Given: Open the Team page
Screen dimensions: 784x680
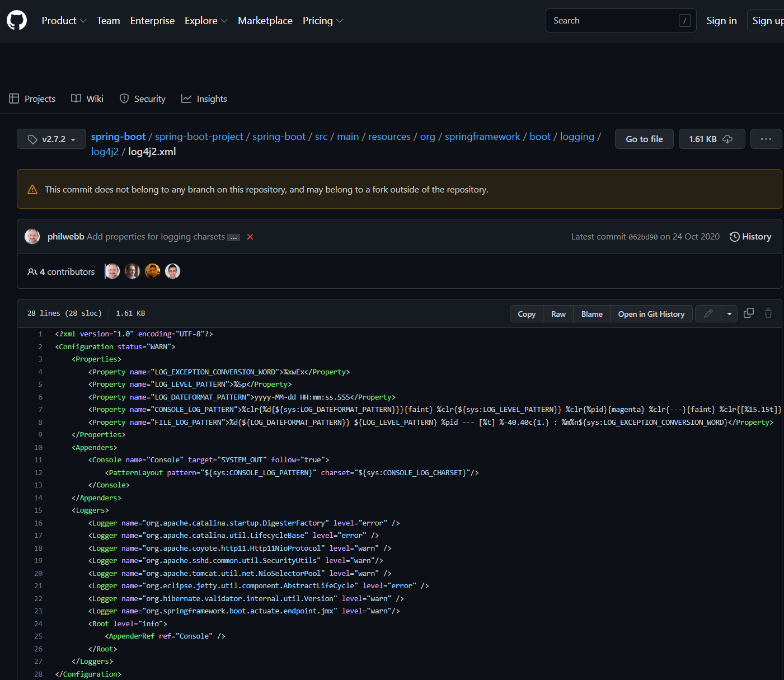Looking at the screenshot, I should (x=108, y=21).
